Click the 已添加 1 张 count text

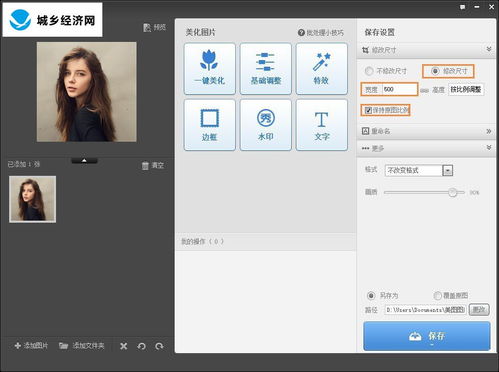click(x=24, y=164)
